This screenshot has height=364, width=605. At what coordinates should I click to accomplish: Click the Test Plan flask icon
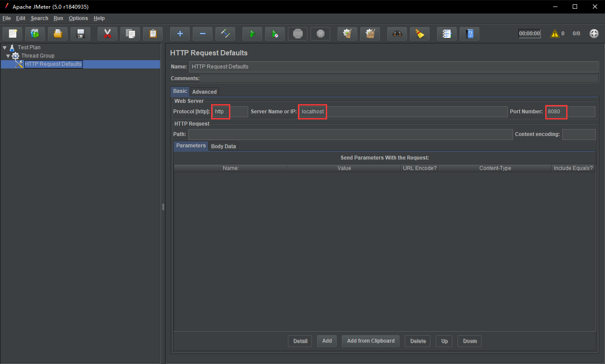click(x=12, y=47)
